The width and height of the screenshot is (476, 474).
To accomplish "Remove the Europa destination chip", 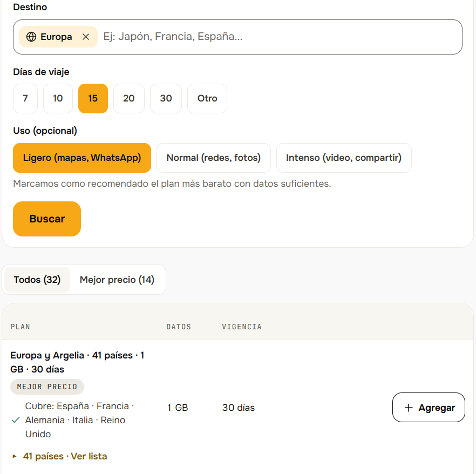I will [x=86, y=37].
